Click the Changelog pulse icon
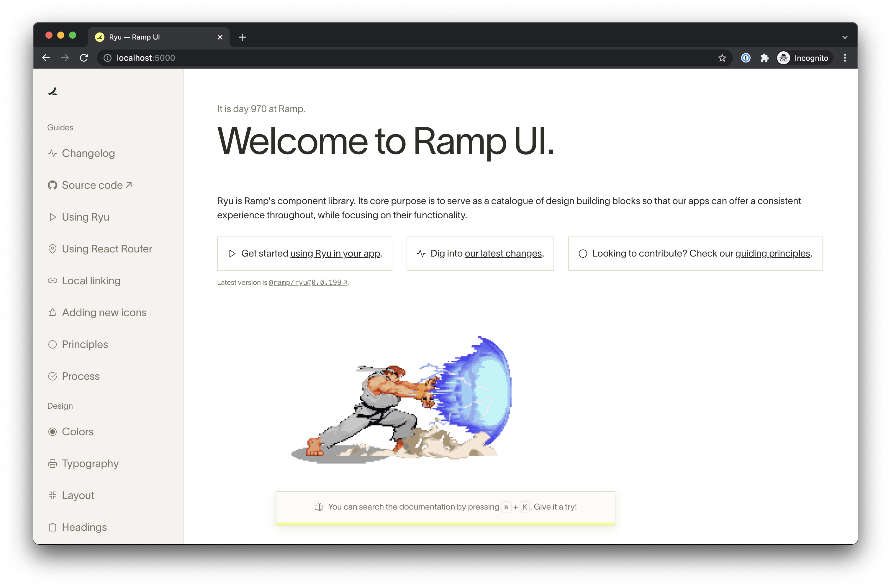This screenshot has height=588, width=891. (53, 153)
